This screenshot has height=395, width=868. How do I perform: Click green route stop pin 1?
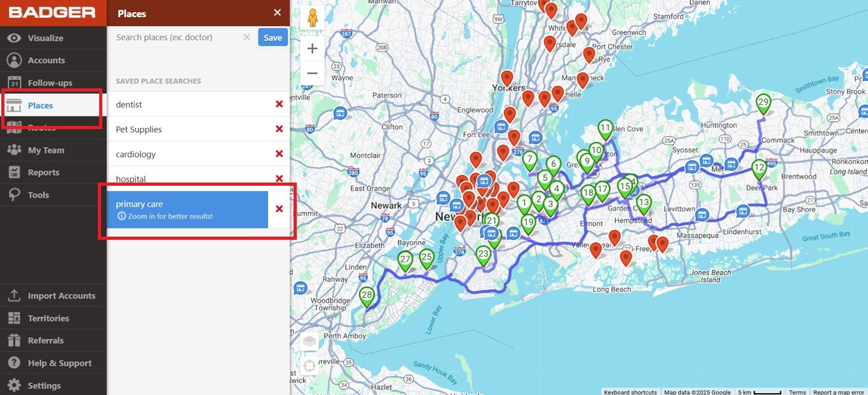[524, 205]
